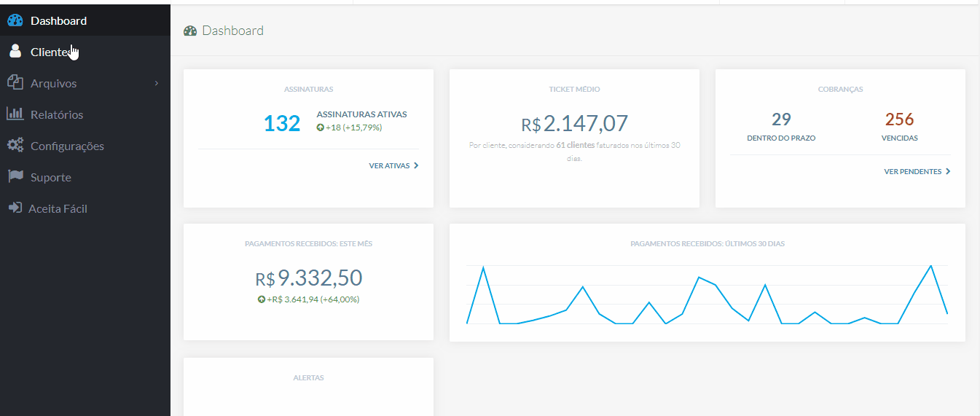The image size is (980, 416).
Task: Click the 256 Vencidas overdue count
Action: 899,119
